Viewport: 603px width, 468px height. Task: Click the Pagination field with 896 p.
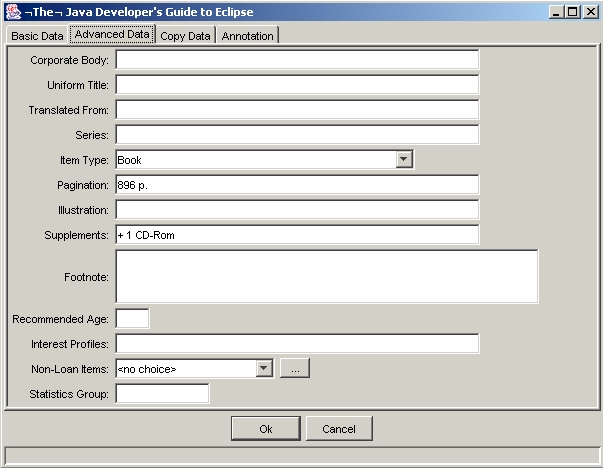tap(297, 185)
